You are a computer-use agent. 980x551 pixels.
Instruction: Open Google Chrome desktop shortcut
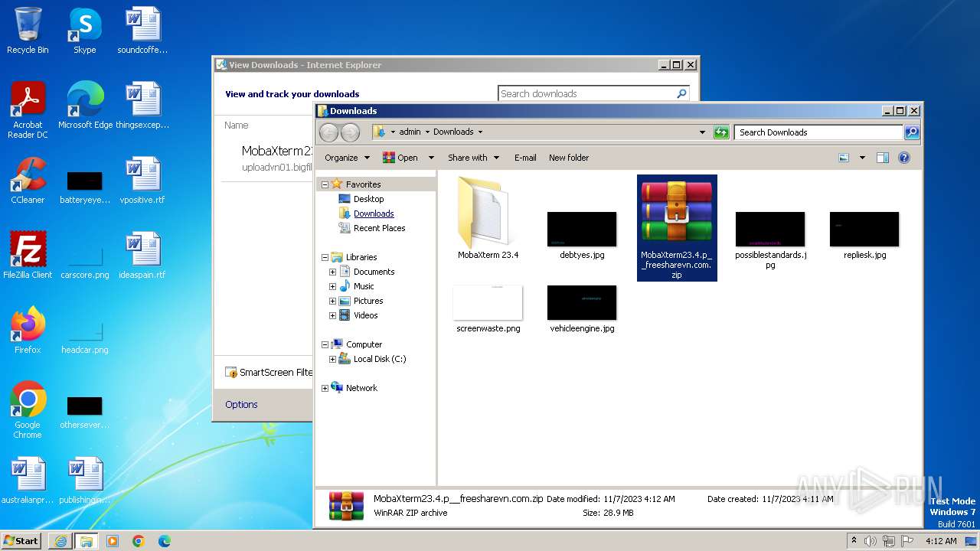pos(28,410)
